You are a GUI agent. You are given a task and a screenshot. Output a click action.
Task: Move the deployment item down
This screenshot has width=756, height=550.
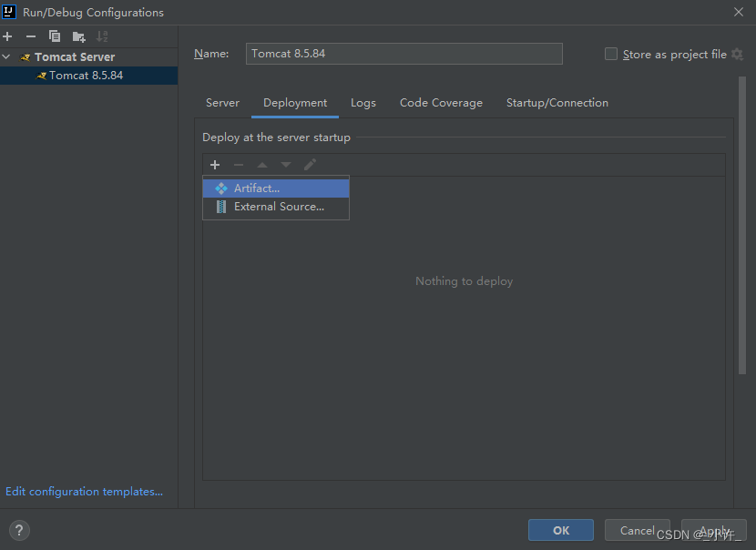[x=286, y=165]
